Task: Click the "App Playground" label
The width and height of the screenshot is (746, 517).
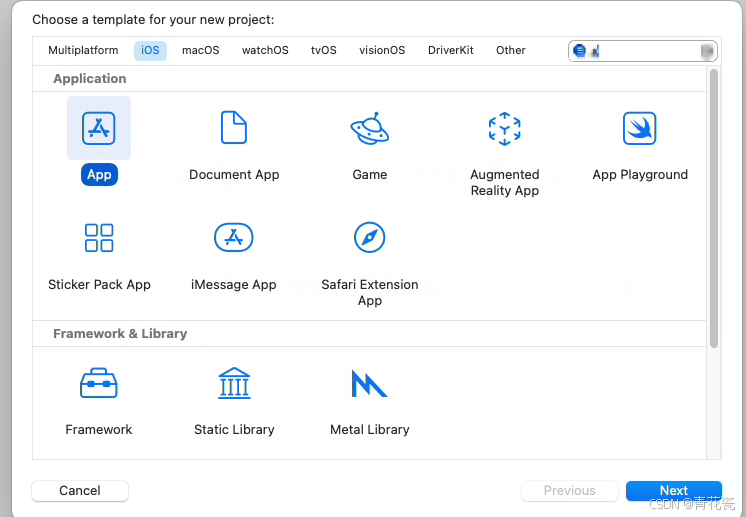Action: (640, 175)
